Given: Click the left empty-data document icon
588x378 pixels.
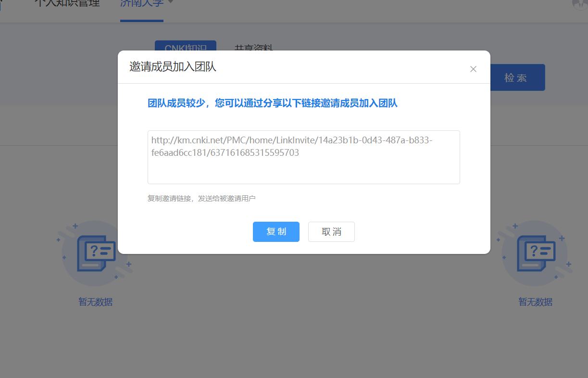Looking at the screenshot, I should [x=96, y=253].
